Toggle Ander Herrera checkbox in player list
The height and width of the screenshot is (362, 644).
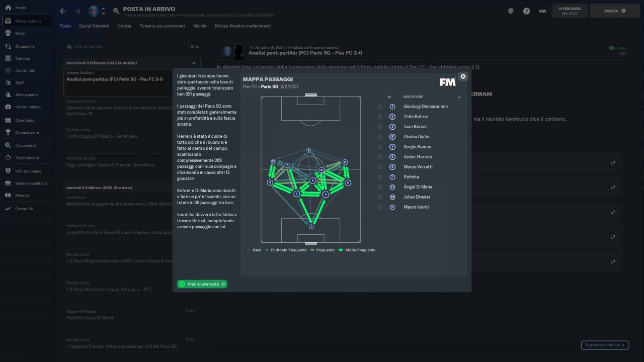379,157
